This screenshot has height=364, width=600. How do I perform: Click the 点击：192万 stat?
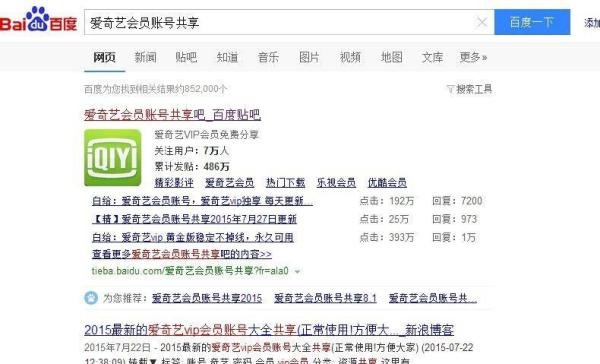[x=387, y=201]
